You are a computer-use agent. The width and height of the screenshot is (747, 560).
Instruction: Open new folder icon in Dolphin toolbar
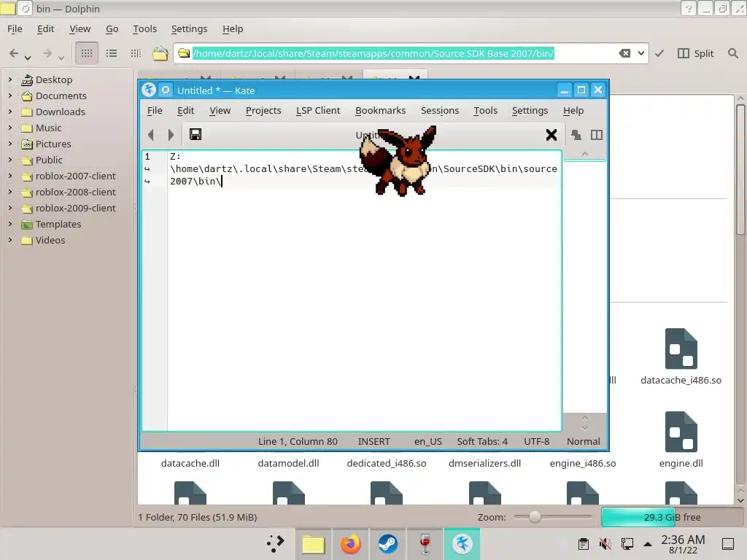click(x=160, y=53)
